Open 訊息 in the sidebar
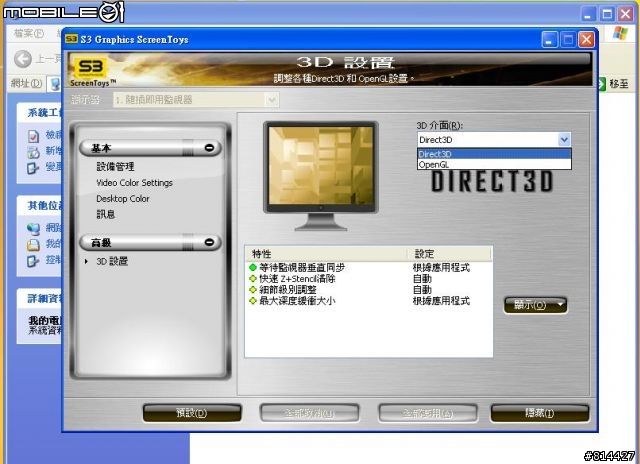The height and width of the screenshot is (464, 640). pos(105,214)
